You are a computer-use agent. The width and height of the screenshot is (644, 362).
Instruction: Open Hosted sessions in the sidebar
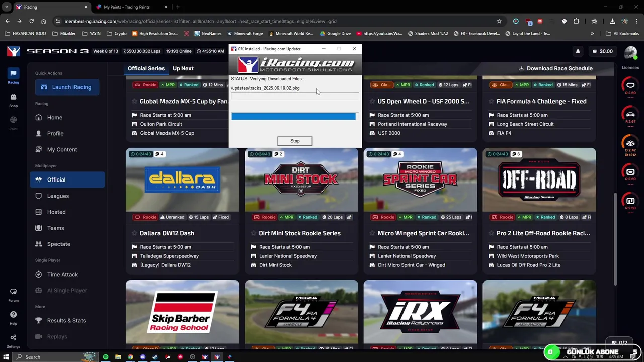67,212
